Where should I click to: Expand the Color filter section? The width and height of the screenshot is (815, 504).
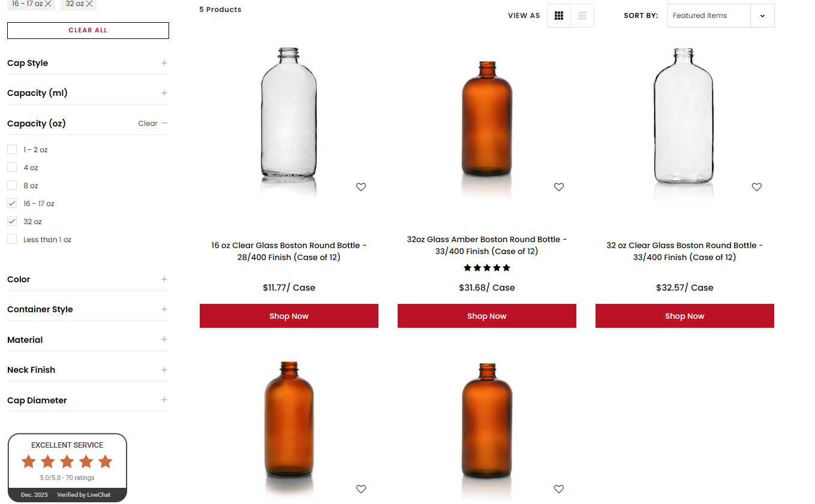[x=164, y=279]
